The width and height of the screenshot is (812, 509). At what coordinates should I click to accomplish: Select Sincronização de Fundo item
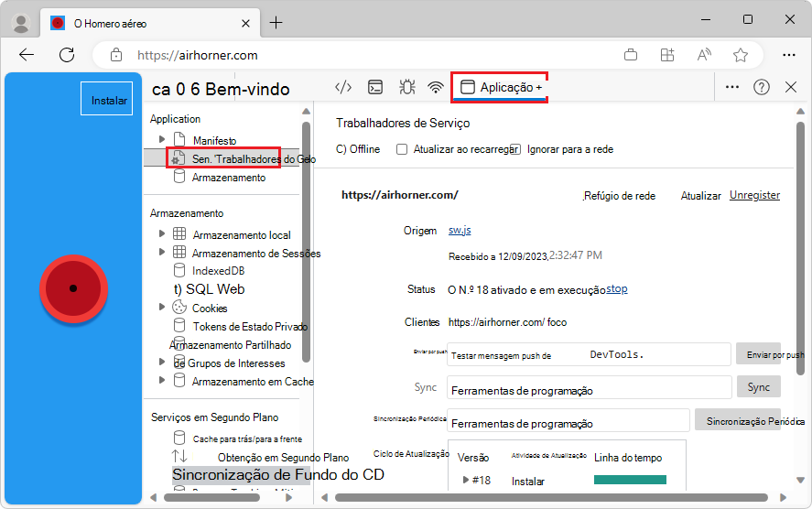278,475
